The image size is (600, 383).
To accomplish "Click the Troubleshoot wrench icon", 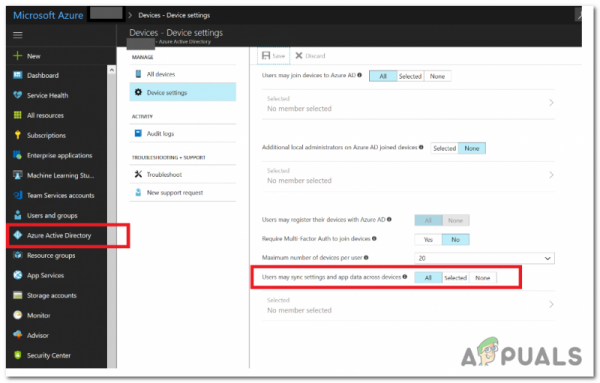I will pyautogui.click(x=138, y=174).
